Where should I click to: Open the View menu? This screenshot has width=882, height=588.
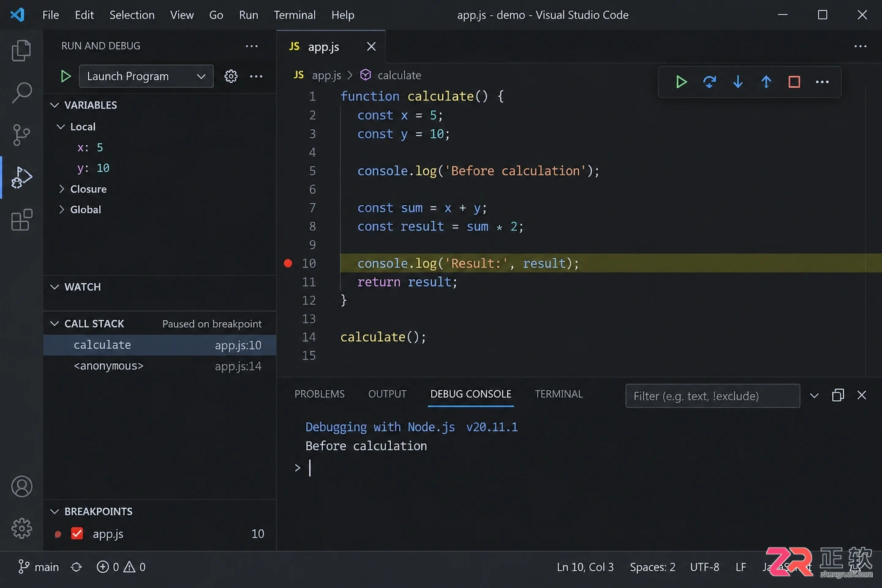point(182,15)
